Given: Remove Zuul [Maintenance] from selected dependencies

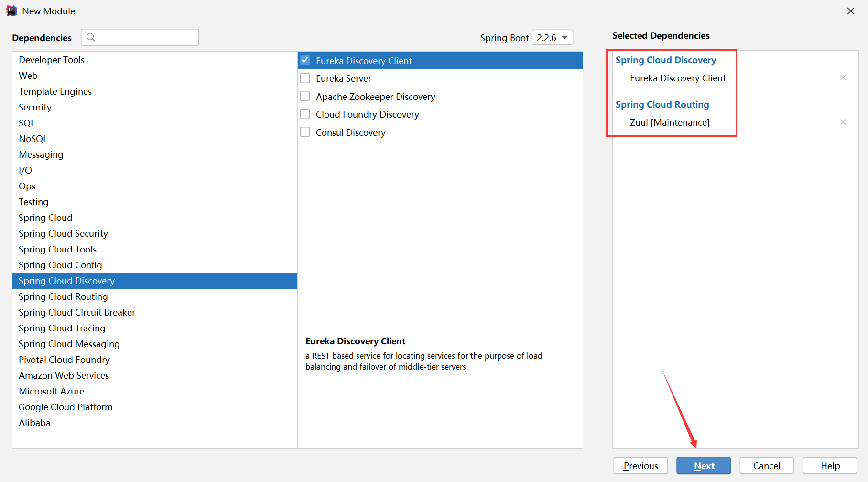Looking at the screenshot, I should (843, 122).
